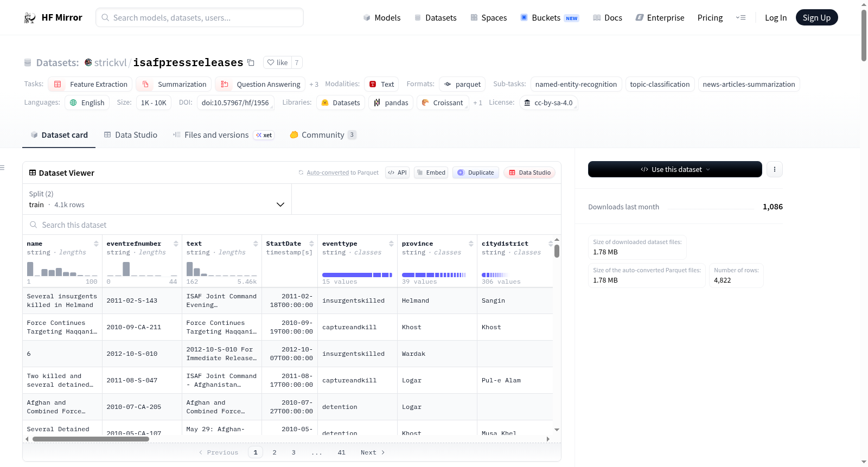The image size is (868, 467).
Task: Select the Question Answering task tag
Action: [260, 84]
